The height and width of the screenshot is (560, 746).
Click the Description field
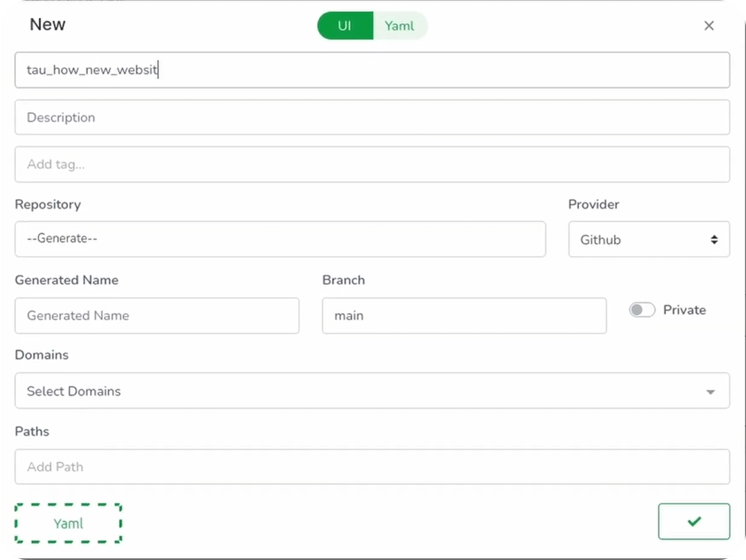pyautogui.click(x=372, y=117)
